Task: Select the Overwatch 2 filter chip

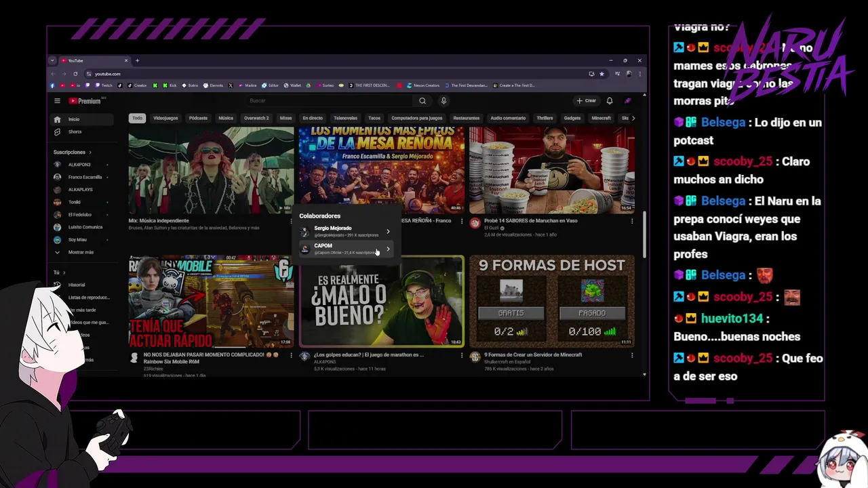Action: 256,118
